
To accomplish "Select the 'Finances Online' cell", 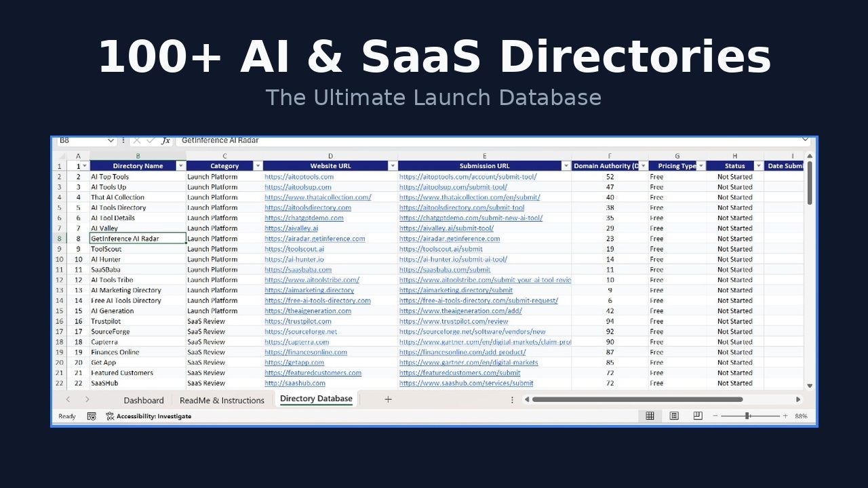I will pyautogui.click(x=138, y=352).
